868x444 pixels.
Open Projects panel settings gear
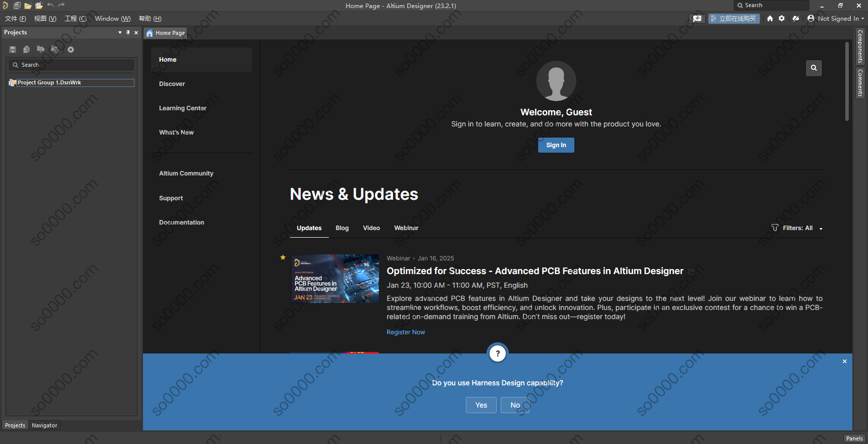(x=71, y=50)
